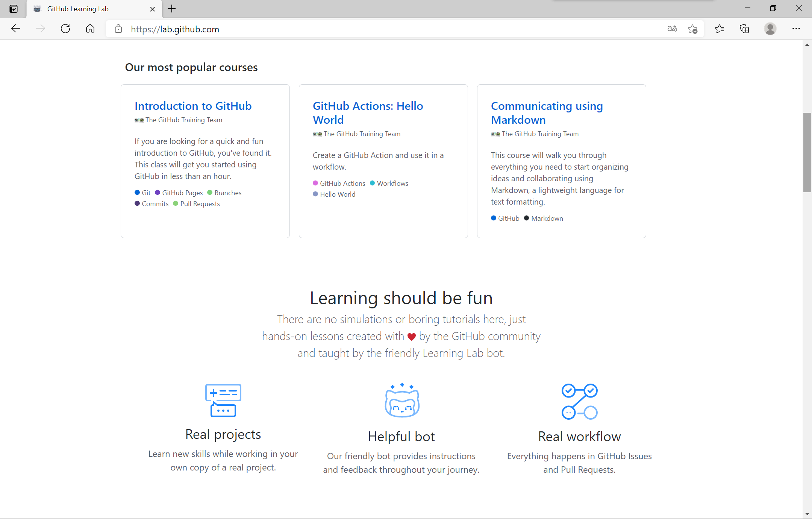
Task: Open Introduction to GitHub course link
Action: 193,106
